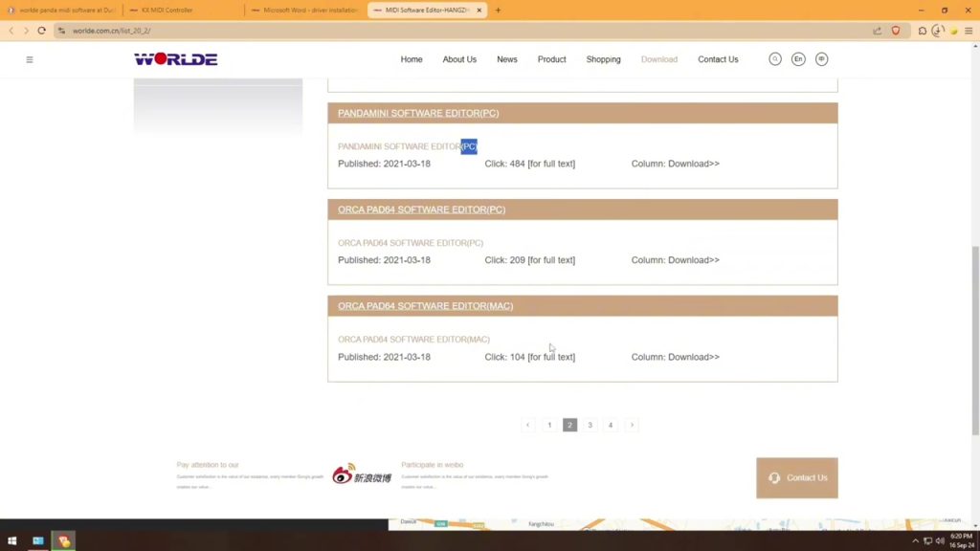Screen dimensions: 980x551
Task: Open site information icon in address bar
Action: [x=62, y=31]
